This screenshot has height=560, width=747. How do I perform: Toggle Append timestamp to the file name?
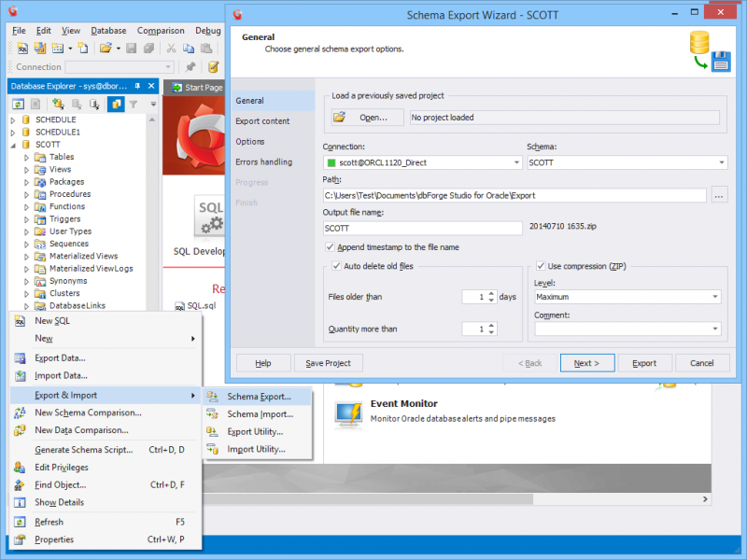point(331,247)
